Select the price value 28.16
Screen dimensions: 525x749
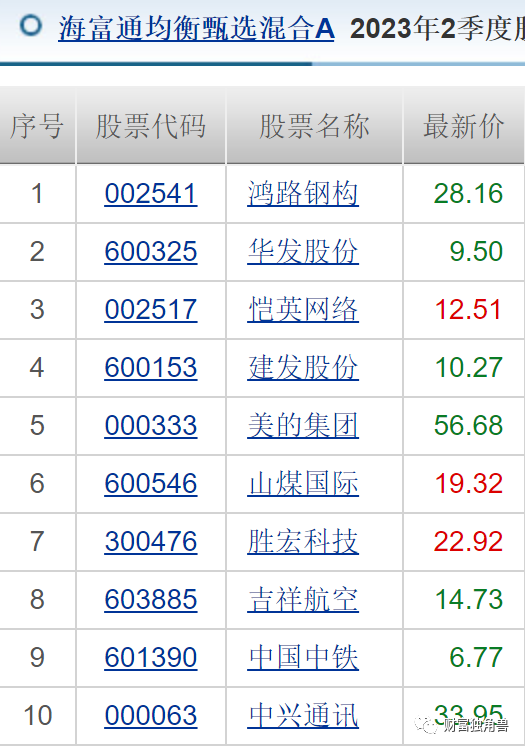coord(468,194)
